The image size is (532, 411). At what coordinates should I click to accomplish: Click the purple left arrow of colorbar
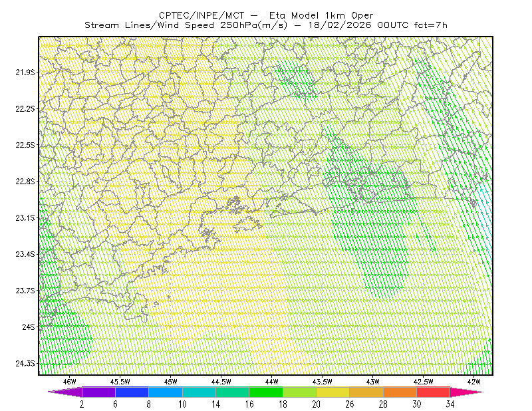pos(65,392)
